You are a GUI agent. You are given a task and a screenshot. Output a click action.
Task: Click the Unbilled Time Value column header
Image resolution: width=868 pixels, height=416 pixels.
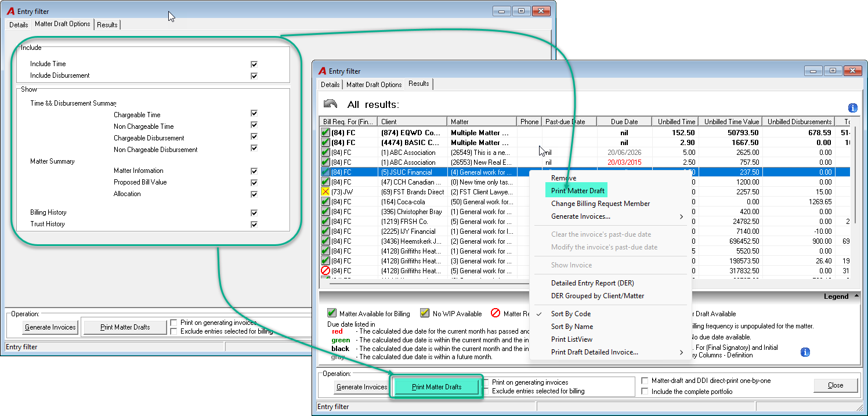731,122
